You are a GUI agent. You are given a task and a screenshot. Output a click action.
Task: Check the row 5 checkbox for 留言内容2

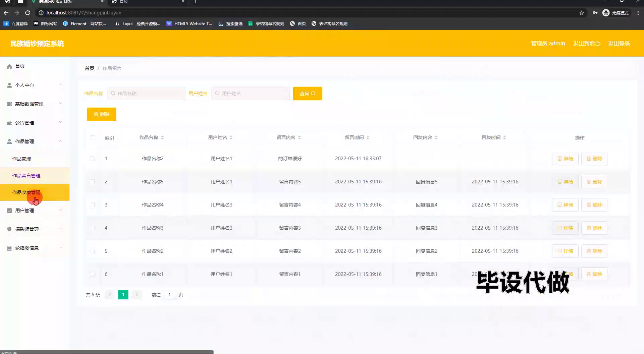(92, 251)
